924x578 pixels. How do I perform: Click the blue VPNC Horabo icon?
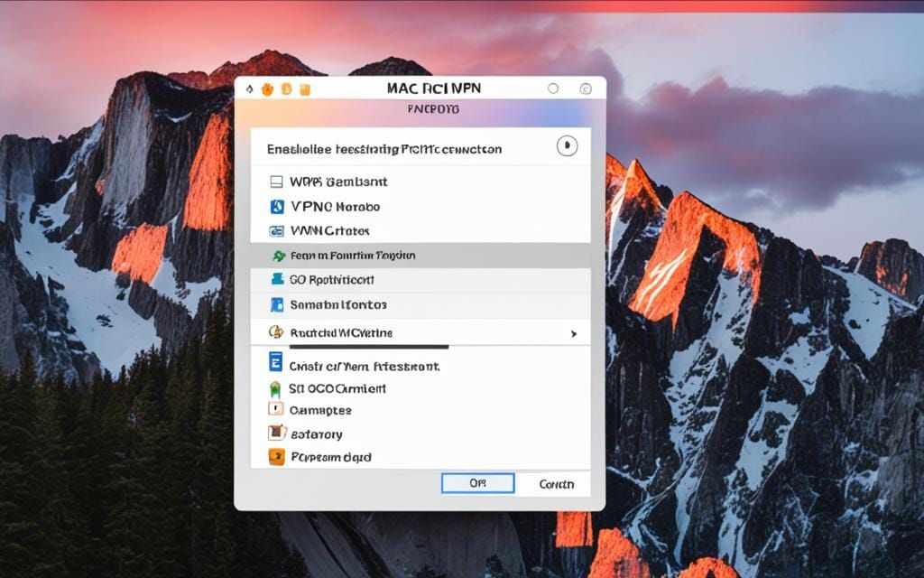click(x=278, y=206)
